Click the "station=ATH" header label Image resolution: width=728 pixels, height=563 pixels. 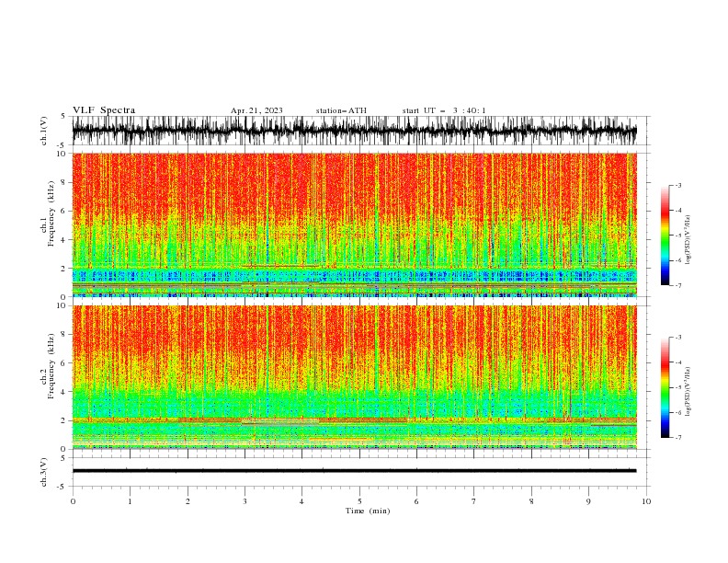click(x=341, y=110)
